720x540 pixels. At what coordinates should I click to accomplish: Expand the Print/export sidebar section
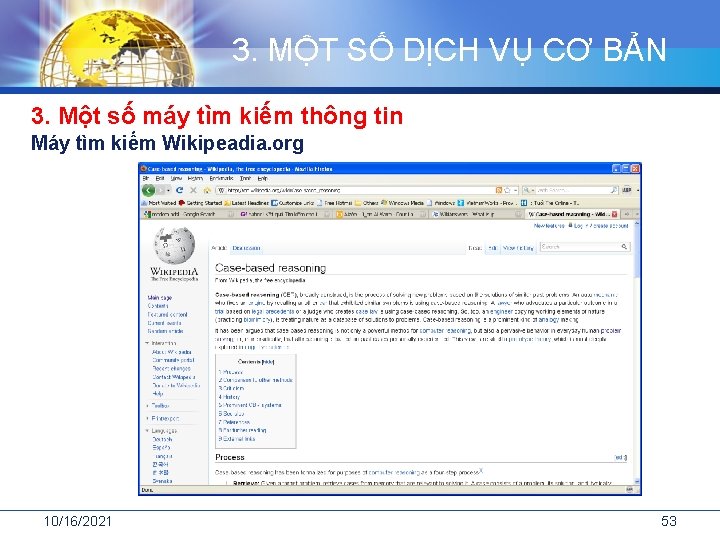(x=147, y=418)
